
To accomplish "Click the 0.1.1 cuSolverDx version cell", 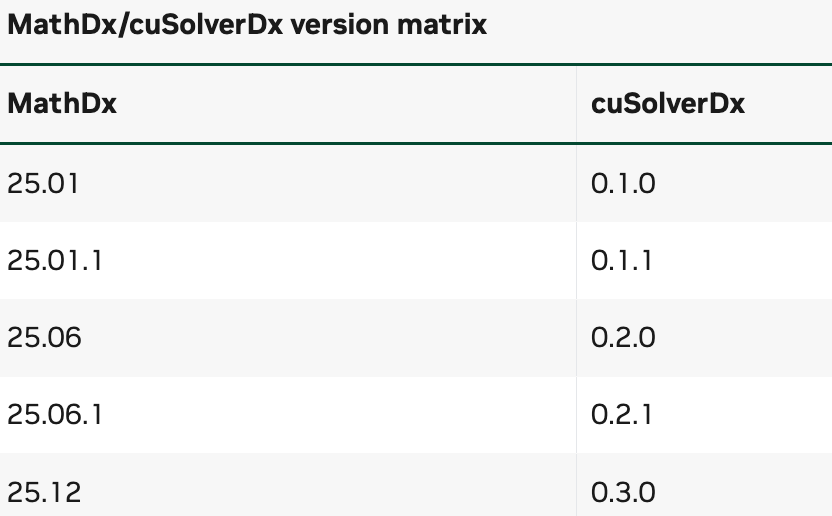I will click(621, 260).
